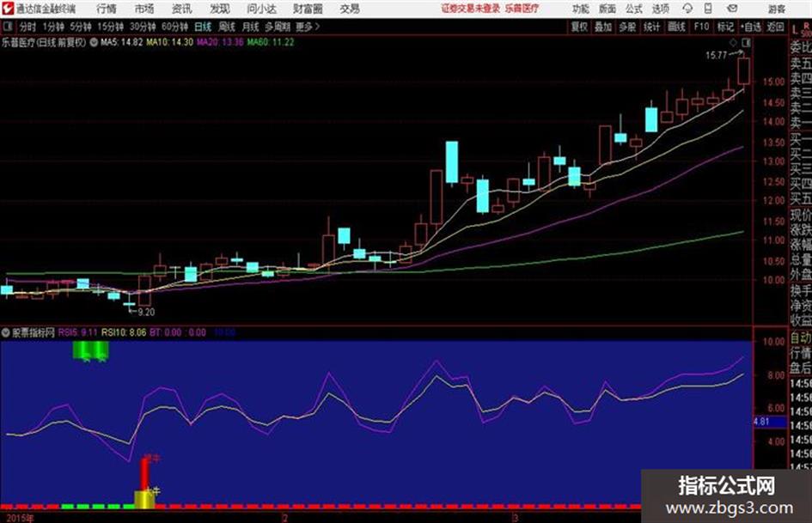Add stock via the 自选 button

tap(751, 27)
